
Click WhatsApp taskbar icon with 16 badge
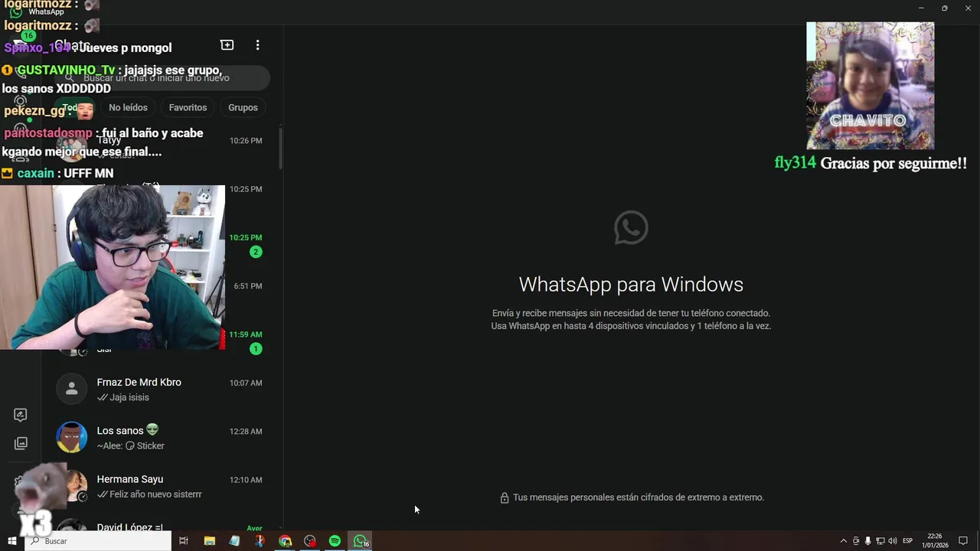click(x=361, y=541)
